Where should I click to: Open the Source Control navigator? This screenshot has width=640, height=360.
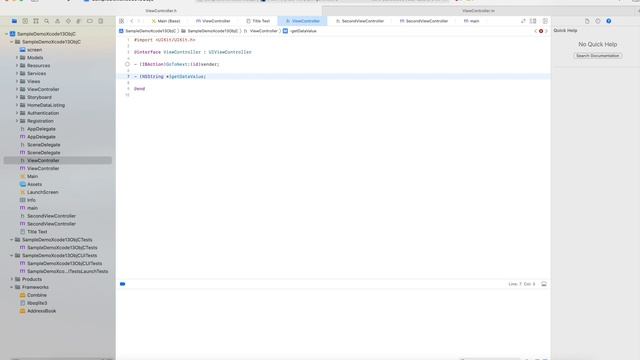(x=25, y=21)
